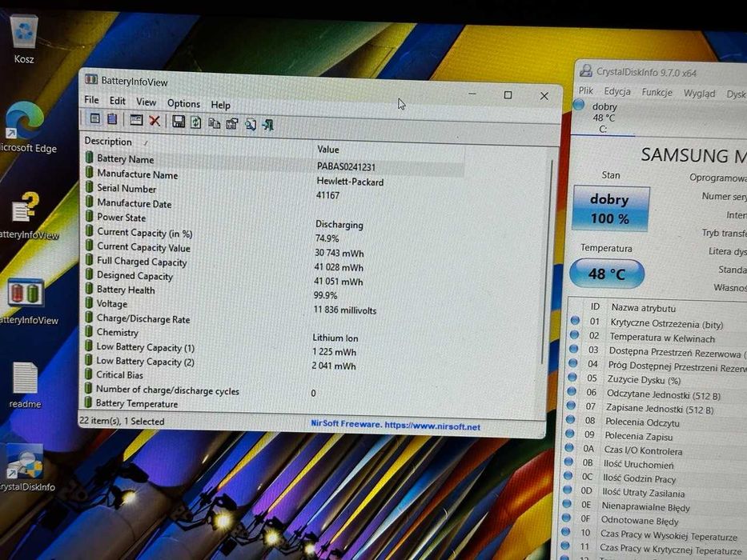
Task: Select the Number of charge/discharge cycles row
Action: (274, 391)
